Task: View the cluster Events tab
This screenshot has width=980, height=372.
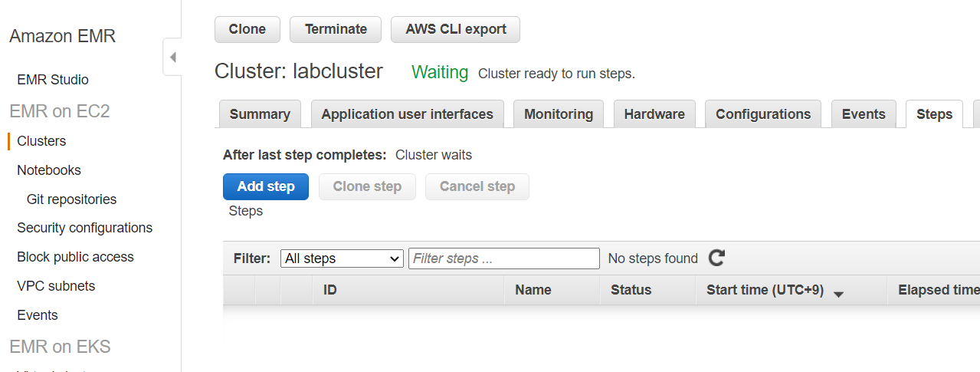Action: coord(864,114)
